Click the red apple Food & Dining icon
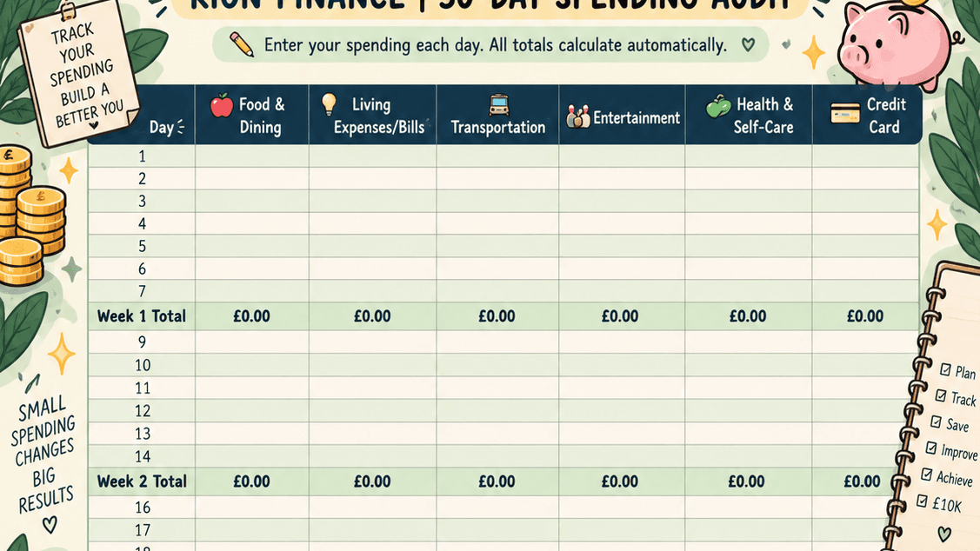This screenshot has width=980, height=551. point(221,105)
